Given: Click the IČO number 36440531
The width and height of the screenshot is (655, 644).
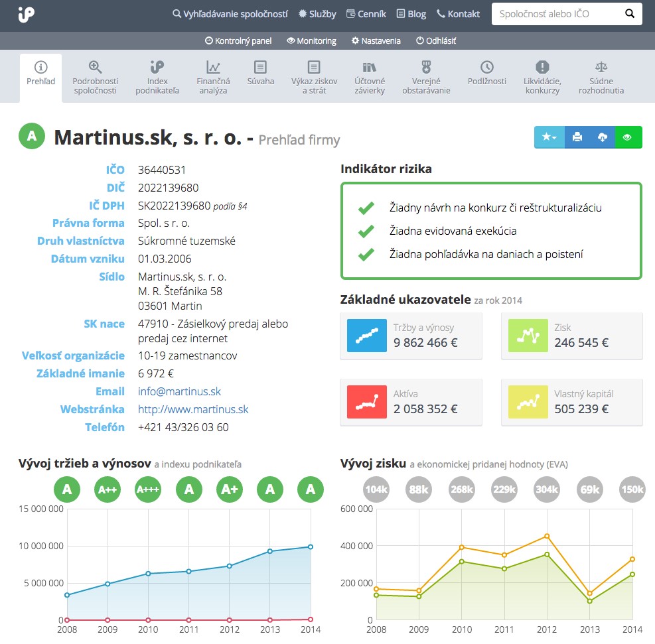Looking at the screenshot, I should click(x=162, y=170).
